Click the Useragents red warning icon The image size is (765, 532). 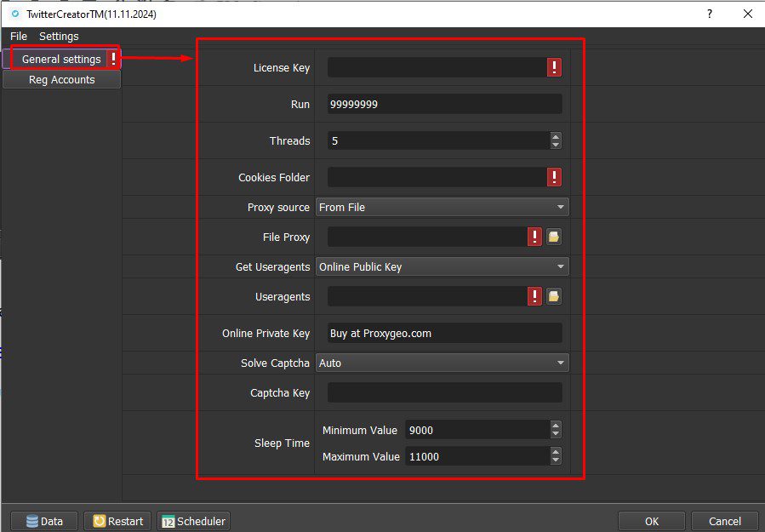(x=535, y=296)
